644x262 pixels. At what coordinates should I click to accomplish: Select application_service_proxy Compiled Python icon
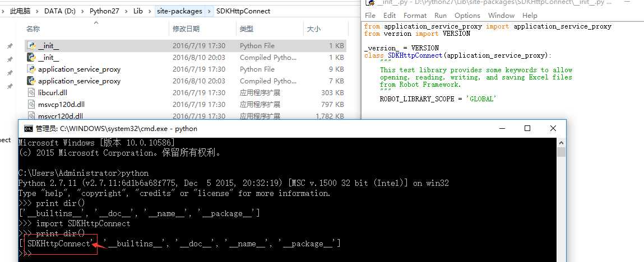[x=31, y=81]
